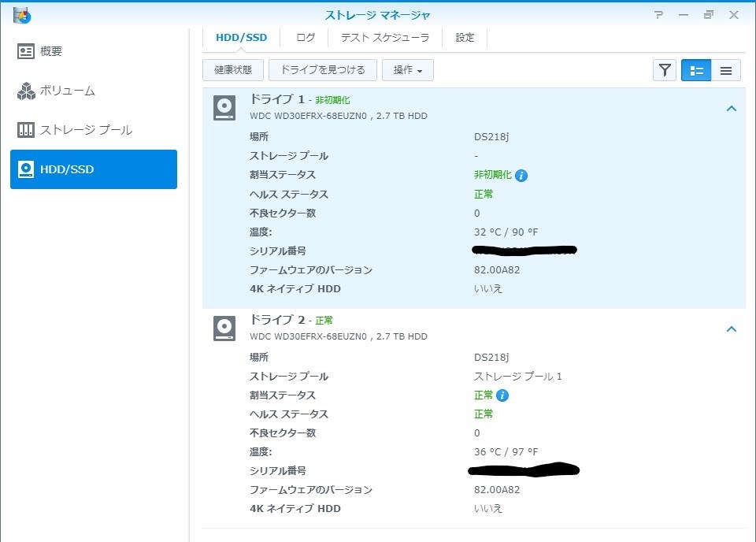Click the HDD/SSD sidebar icon
The height and width of the screenshot is (542, 756).
[28, 169]
